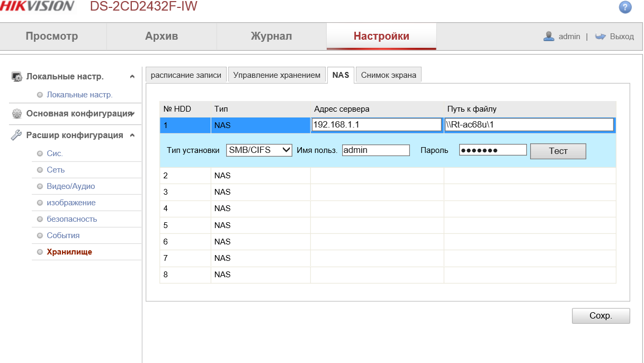The height and width of the screenshot is (363, 644).
Task: Select the NAS tab
Action: 341,75
